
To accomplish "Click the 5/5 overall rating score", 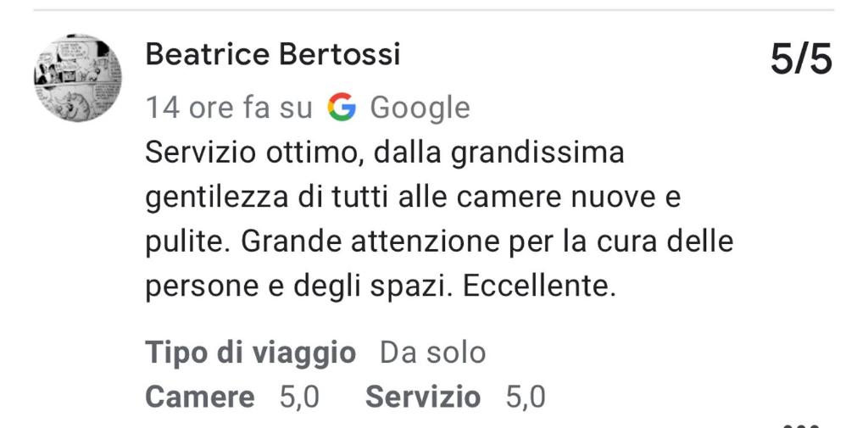I will [801, 60].
